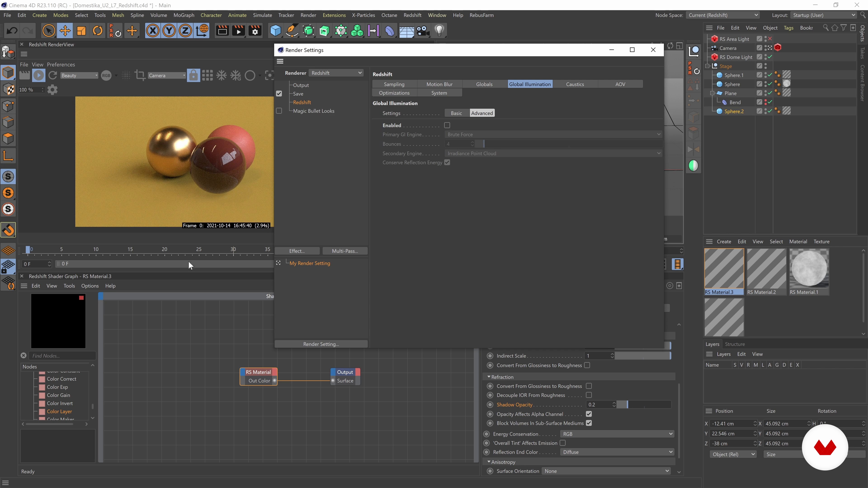Click the Deformer bend icon
The width and height of the screenshot is (868, 488).
[x=389, y=31]
